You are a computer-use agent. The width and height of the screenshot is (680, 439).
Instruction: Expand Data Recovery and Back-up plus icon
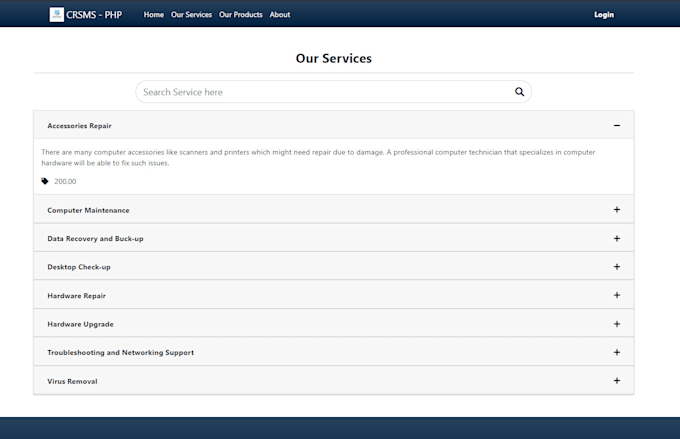pyautogui.click(x=617, y=238)
